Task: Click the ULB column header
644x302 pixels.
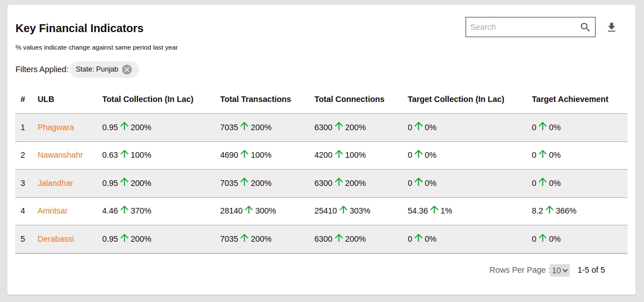Action: 46,99
